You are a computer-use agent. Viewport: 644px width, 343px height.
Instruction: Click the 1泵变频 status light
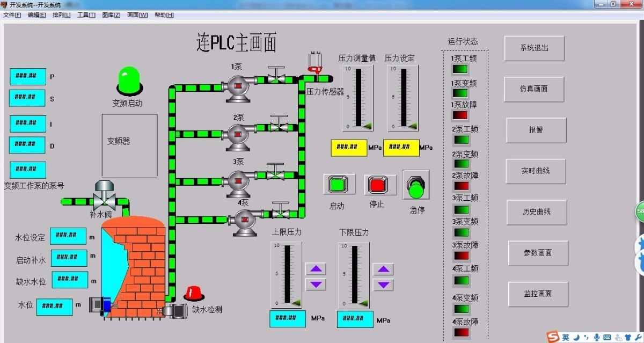point(460,93)
